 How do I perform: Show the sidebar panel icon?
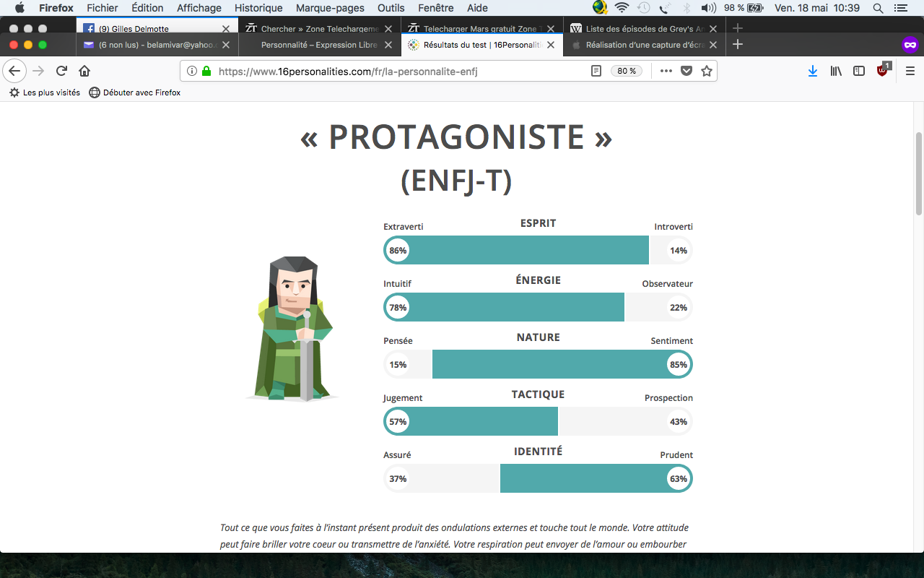[859, 71]
